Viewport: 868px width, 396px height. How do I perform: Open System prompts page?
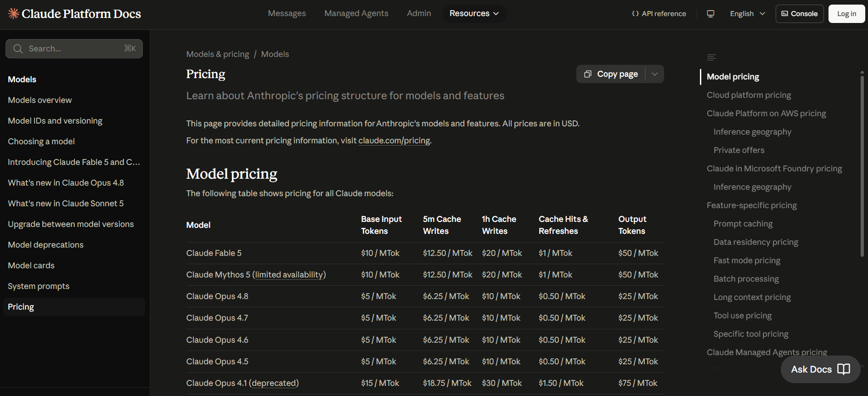coord(39,286)
